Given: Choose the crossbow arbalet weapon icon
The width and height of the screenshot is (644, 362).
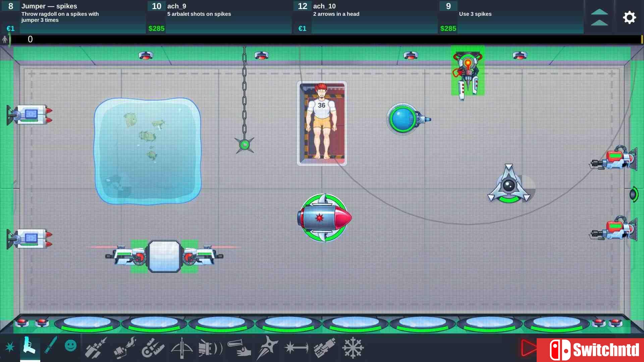Looking at the screenshot, I should [181, 348].
